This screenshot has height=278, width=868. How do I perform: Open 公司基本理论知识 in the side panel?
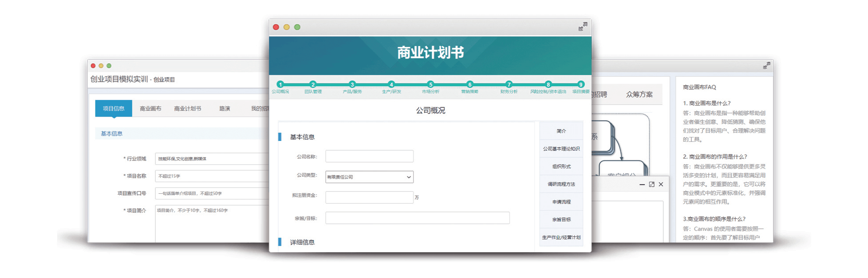pos(561,149)
